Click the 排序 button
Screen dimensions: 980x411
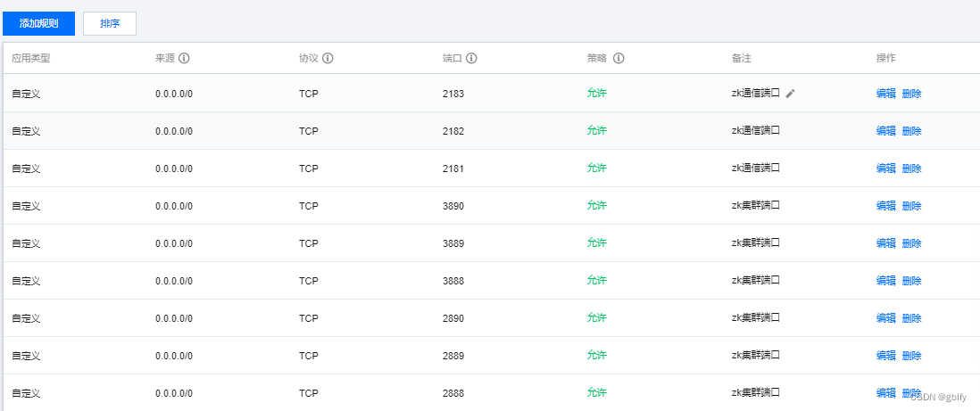[110, 23]
